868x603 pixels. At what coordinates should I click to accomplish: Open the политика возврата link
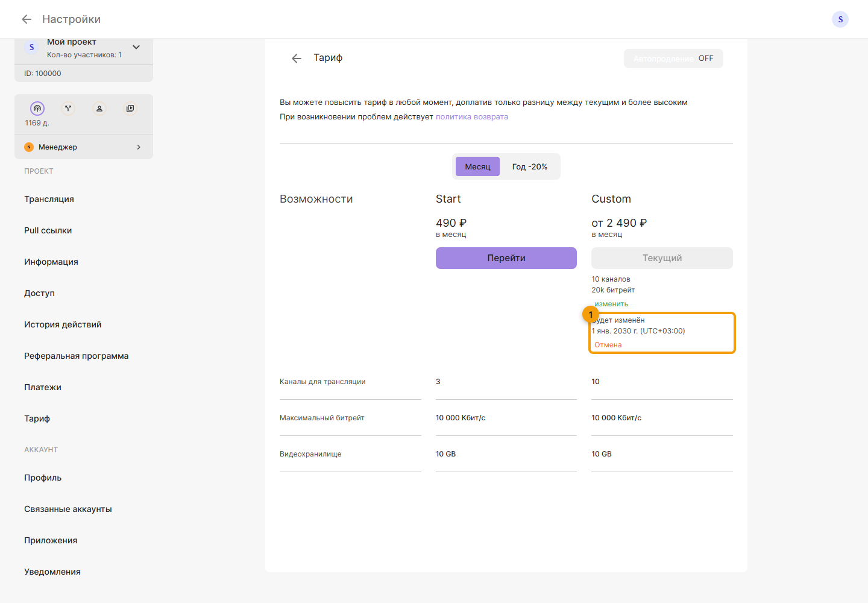[472, 117]
